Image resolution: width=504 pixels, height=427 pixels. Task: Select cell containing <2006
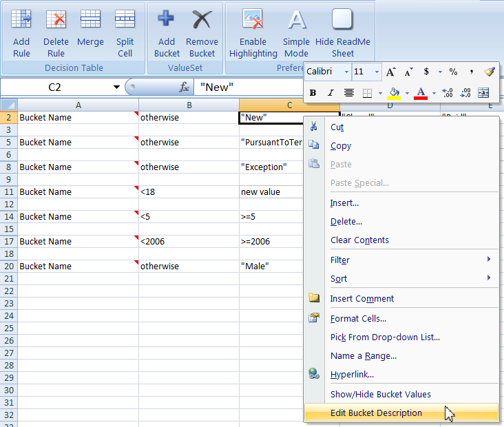point(189,242)
